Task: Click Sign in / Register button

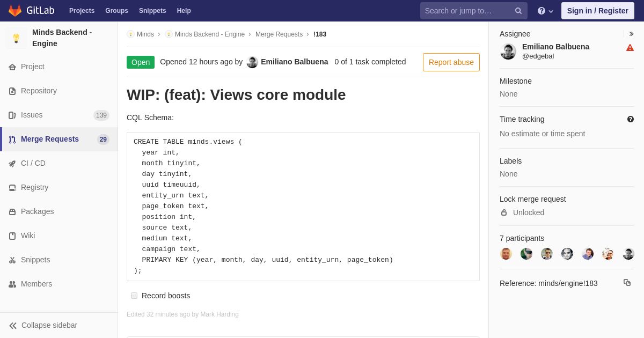Action: pyautogui.click(x=598, y=11)
